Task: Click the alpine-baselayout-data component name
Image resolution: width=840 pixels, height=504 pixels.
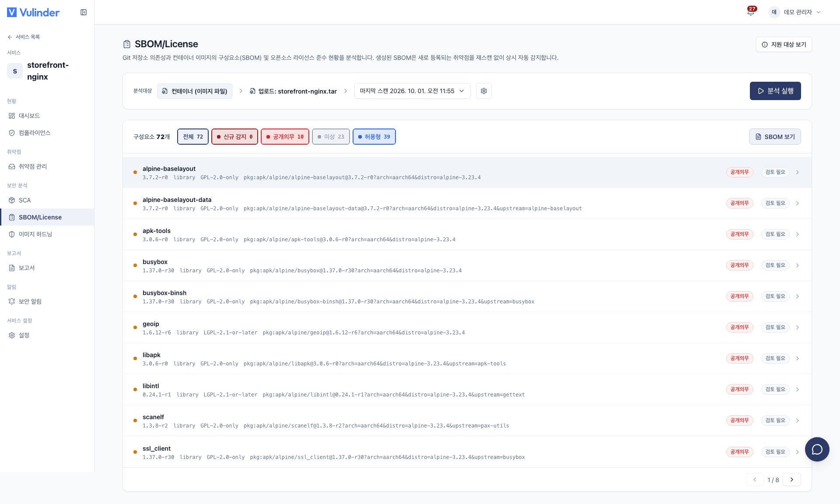Action: [177, 200]
